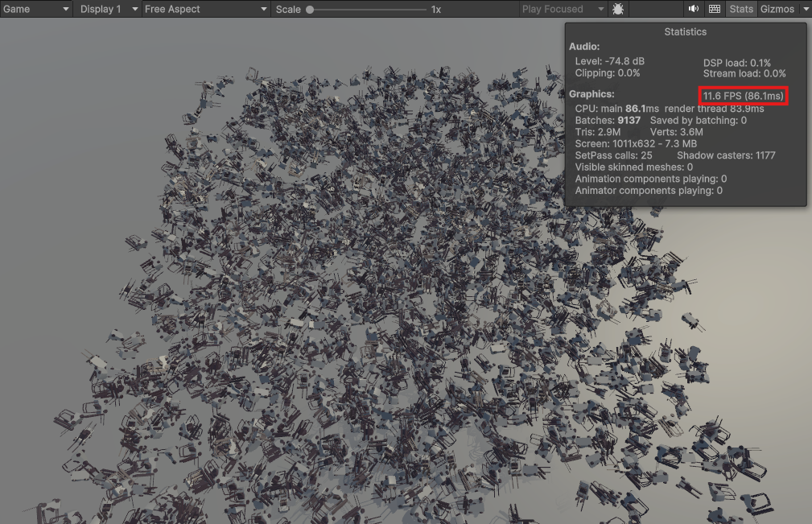The height and width of the screenshot is (524, 812).
Task: Click the Saved by batching: 0 text
Action: coord(699,120)
